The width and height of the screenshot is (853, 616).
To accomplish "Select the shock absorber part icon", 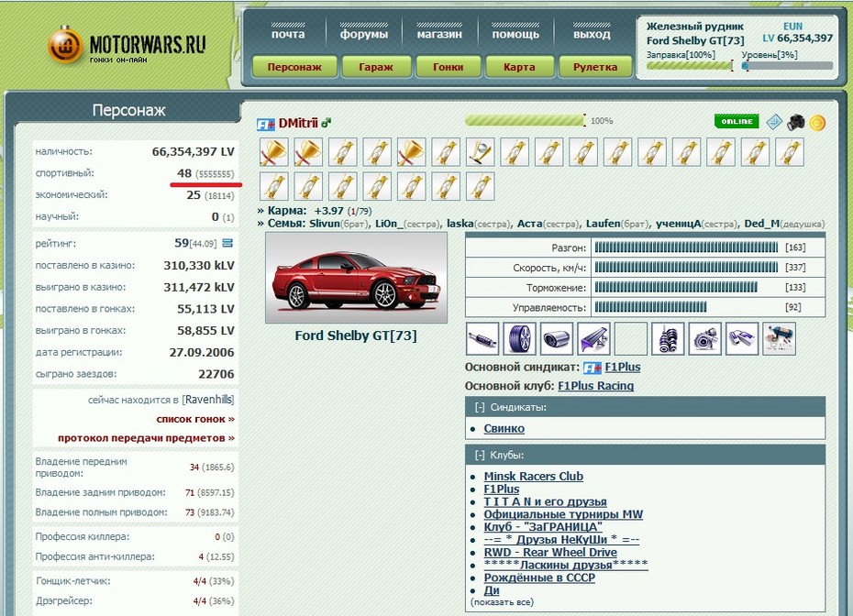I will coord(482,338).
